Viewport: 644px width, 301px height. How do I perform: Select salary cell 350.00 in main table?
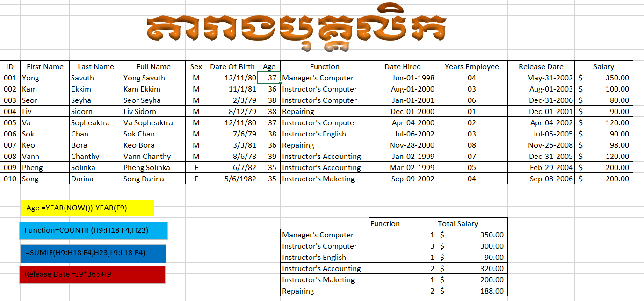click(x=604, y=78)
